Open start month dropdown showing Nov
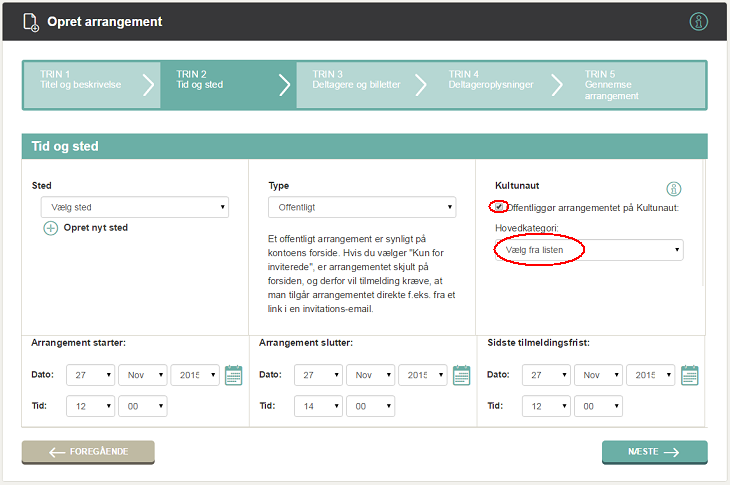This screenshot has height=485, width=730. pyautogui.click(x=142, y=375)
